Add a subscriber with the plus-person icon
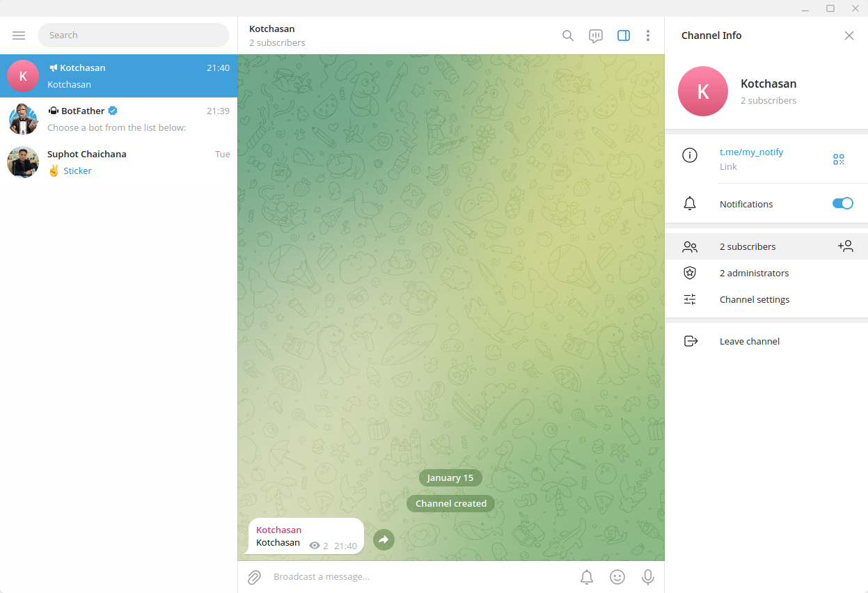The image size is (868, 593). point(846,246)
